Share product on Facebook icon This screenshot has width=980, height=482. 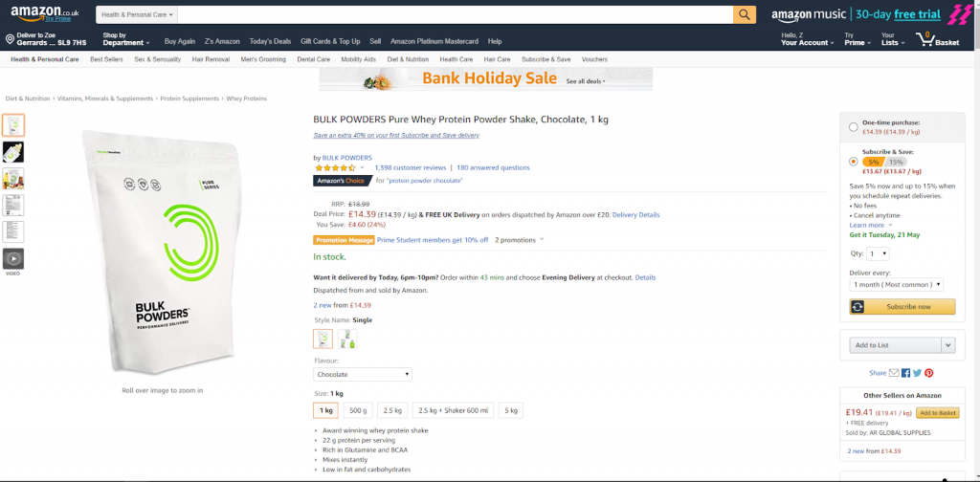tap(905, 373)
